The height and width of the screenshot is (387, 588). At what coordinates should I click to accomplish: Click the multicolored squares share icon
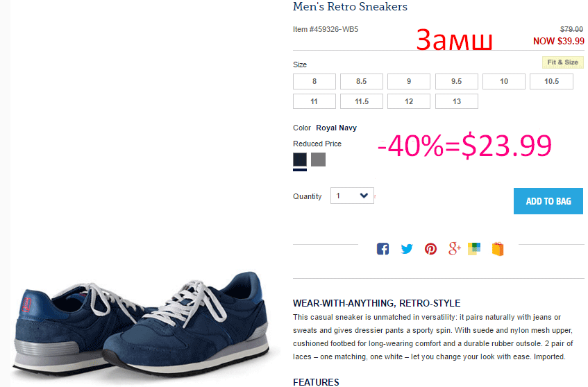click(474, 249)
